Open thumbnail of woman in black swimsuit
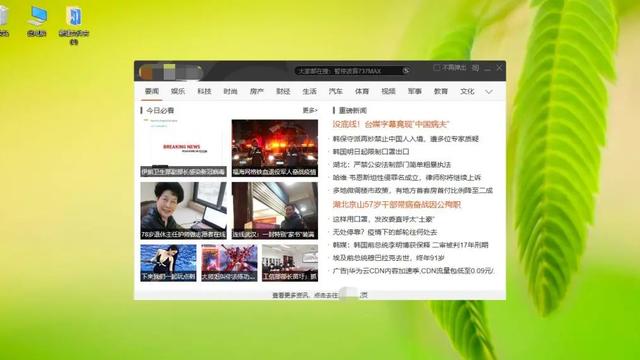640x360 pixels. (x=168, y=263)
